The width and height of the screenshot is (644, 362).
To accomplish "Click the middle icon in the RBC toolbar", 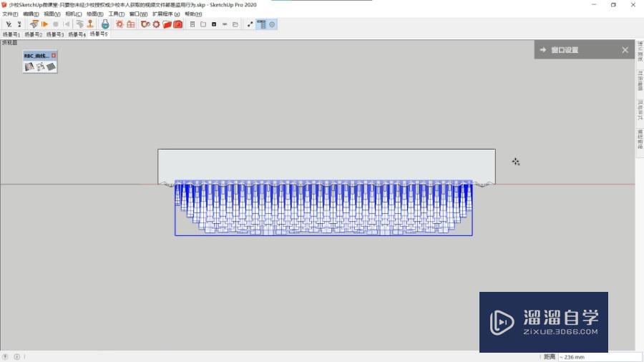I will pyautogui.click(x=40, y=67).
